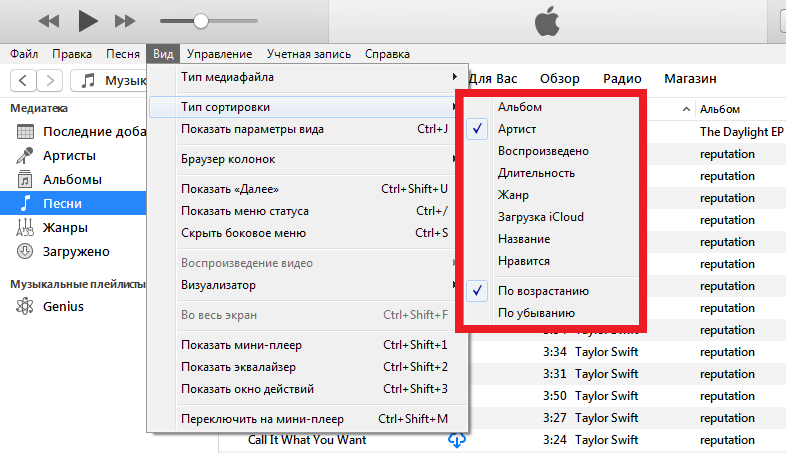Click the Rewind previous track icon

coord(49,20)
